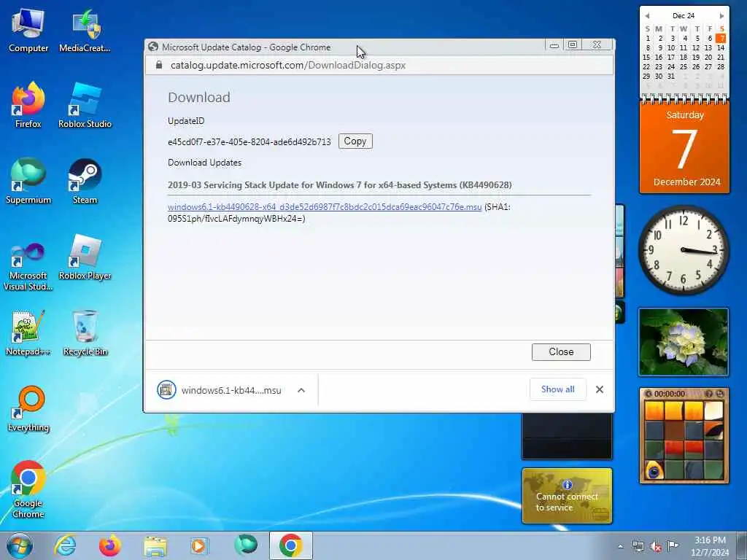Open the windows6.1-kb44....msu download item
Viewport: 747px width, 560px height.
pyautogui.click(x=231, y=390)
